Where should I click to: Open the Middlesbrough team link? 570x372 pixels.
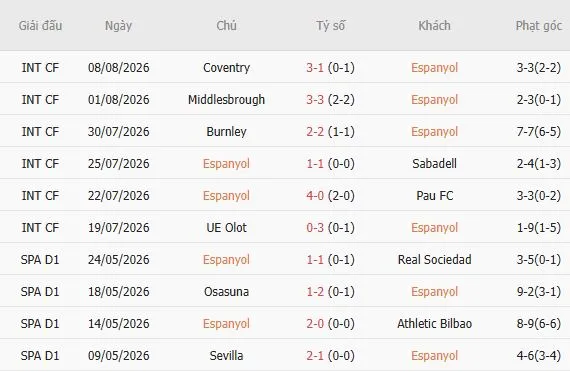pos(226,100)
